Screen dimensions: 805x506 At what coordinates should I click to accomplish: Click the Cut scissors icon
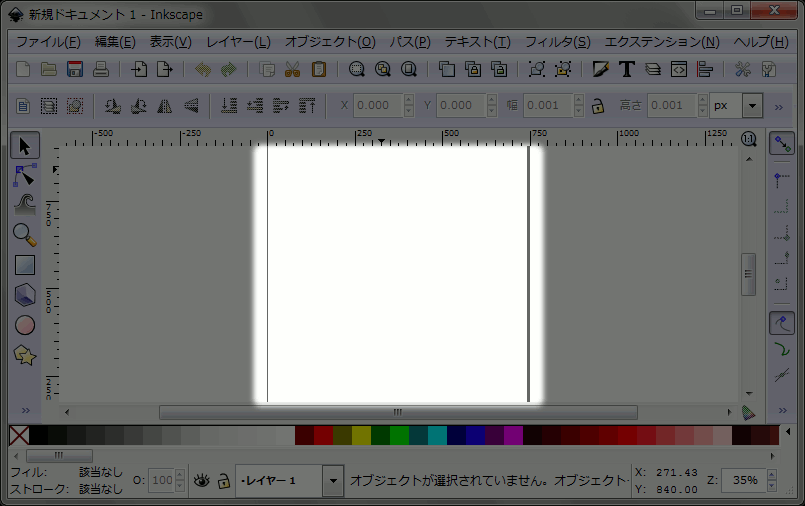[x=292, y=69]
